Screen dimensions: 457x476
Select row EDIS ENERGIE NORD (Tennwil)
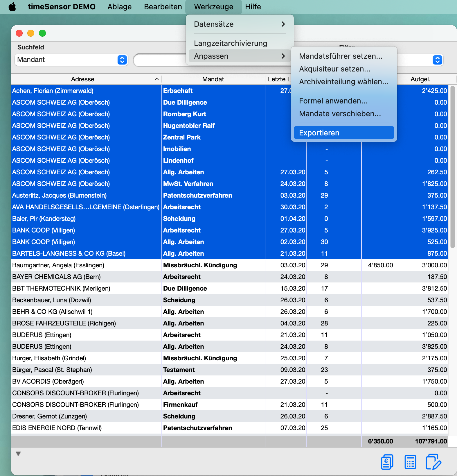229,428
